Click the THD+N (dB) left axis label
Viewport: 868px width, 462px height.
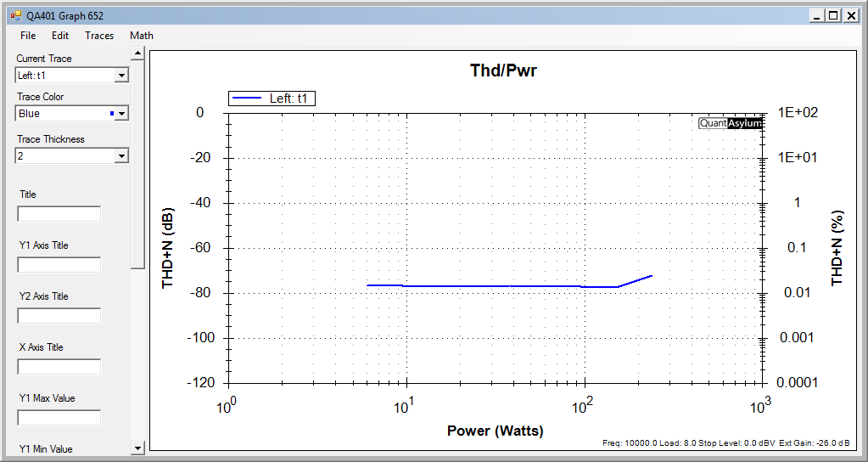(168, 248)
